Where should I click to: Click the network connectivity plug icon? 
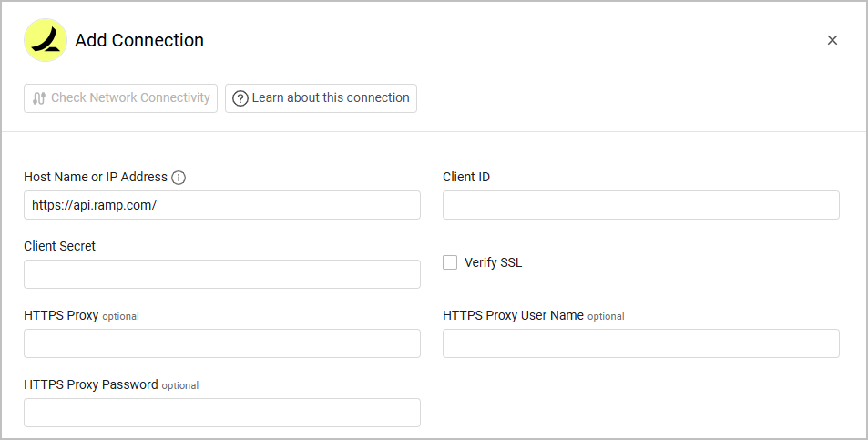point(39,98)
